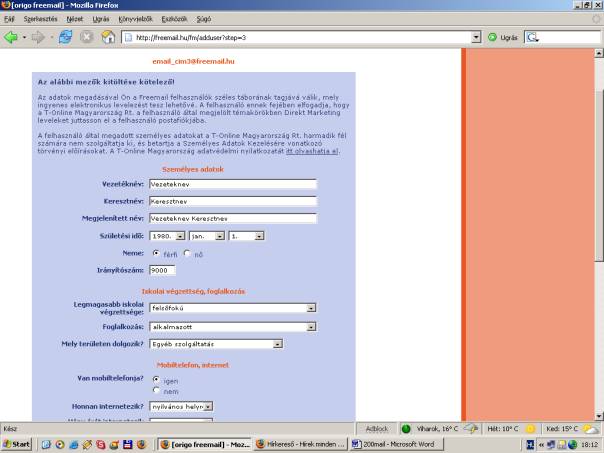Click the Stop loading icon

pos(87,37)
